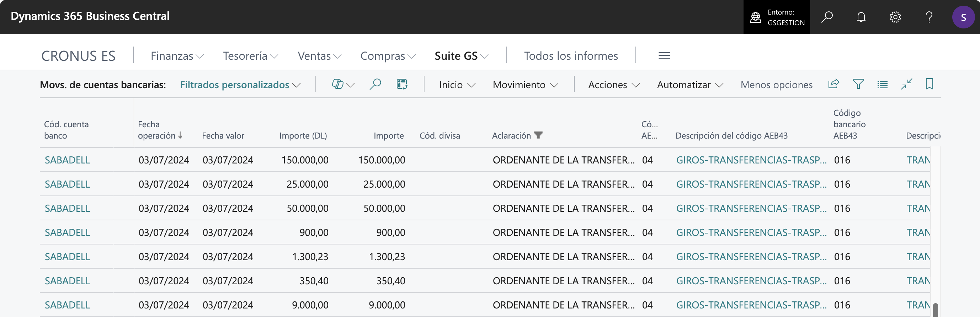Image resolution: width=980 pixels, height=317 pixels.
Task: Select the Importe (DL) cell 350,40
Action: 314,281
